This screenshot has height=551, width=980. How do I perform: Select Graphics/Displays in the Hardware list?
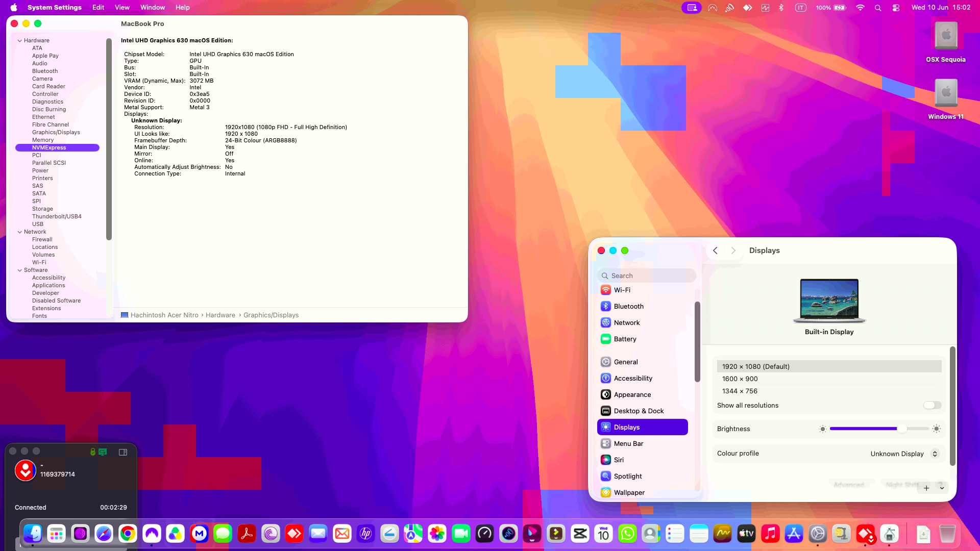pos(56,132)
